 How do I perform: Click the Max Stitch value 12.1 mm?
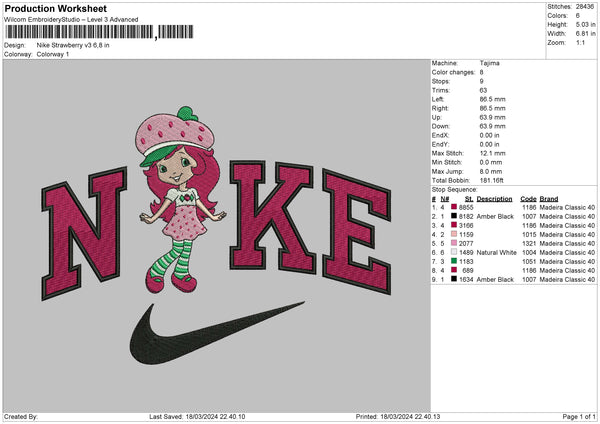click(492, 153)
